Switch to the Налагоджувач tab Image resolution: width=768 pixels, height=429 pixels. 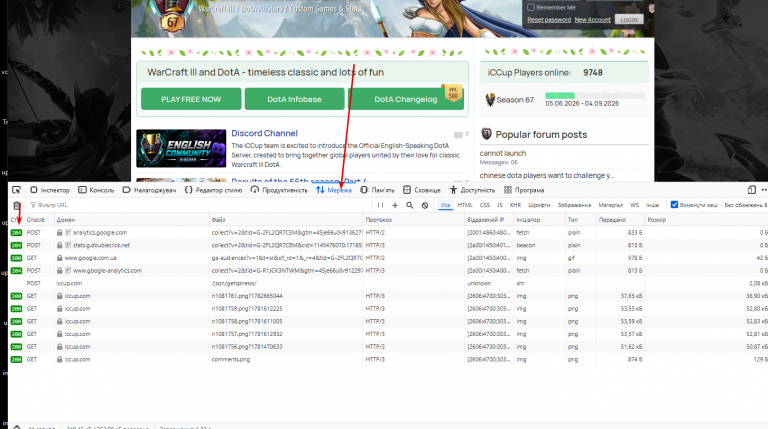pyautogui.click(x=149, y=190)
